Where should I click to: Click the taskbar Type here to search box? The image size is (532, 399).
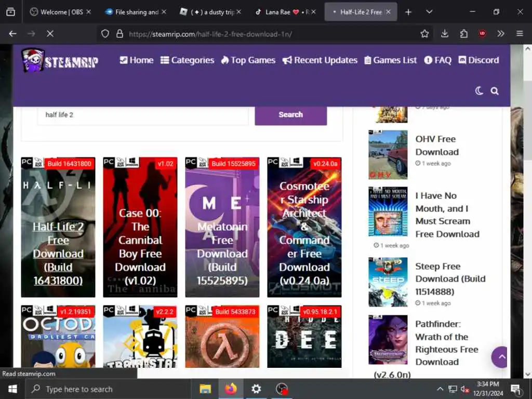pos(108,389)
